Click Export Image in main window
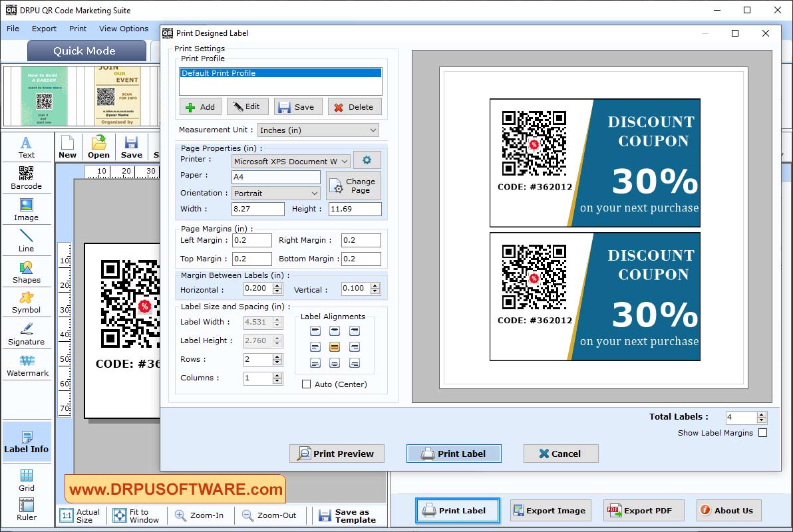793x532 pixels. (550, 511)
